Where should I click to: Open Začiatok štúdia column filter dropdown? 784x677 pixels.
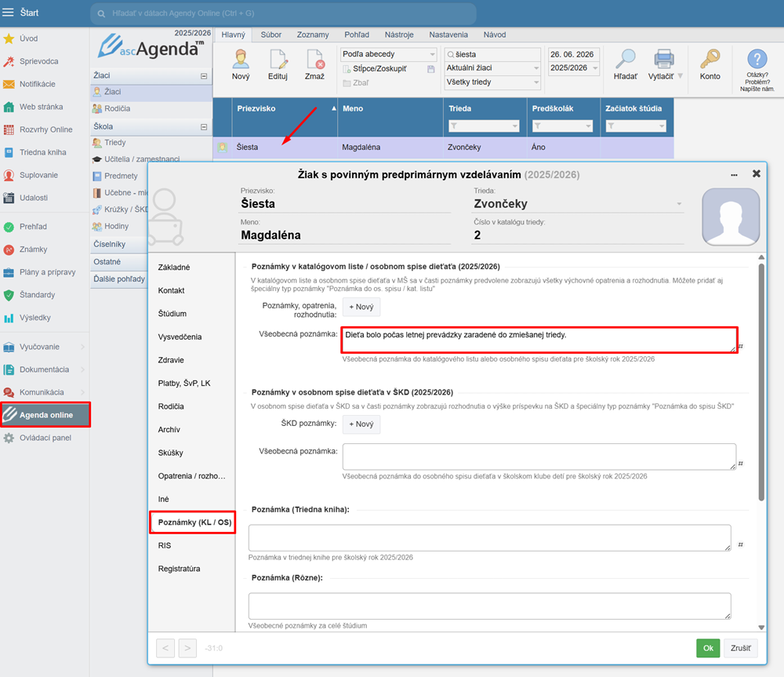(x=636, y=126)
